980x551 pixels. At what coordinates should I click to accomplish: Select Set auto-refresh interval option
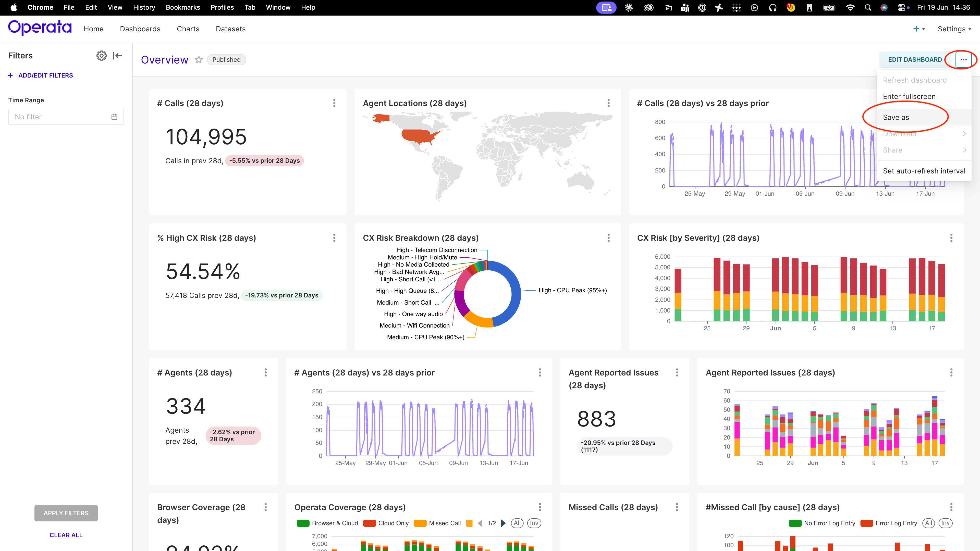click(x=924, y=171)
